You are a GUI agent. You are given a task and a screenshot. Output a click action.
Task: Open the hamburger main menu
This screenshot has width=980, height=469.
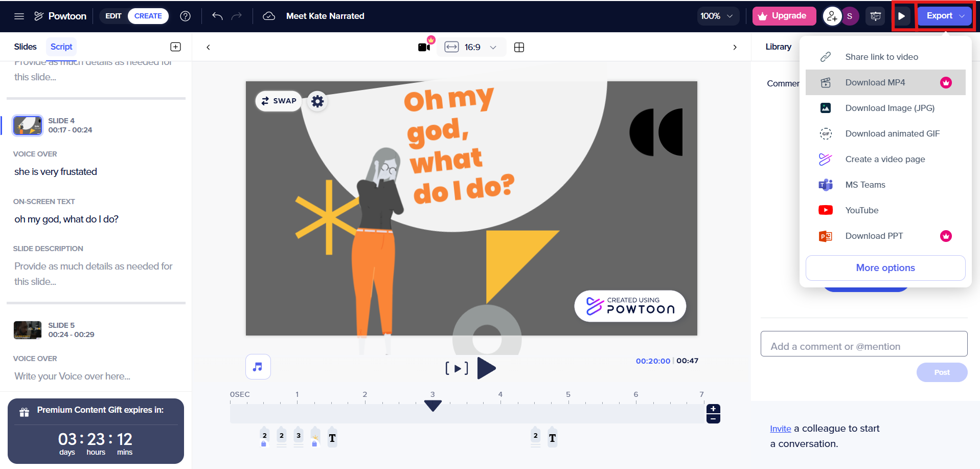click(19, 16)
